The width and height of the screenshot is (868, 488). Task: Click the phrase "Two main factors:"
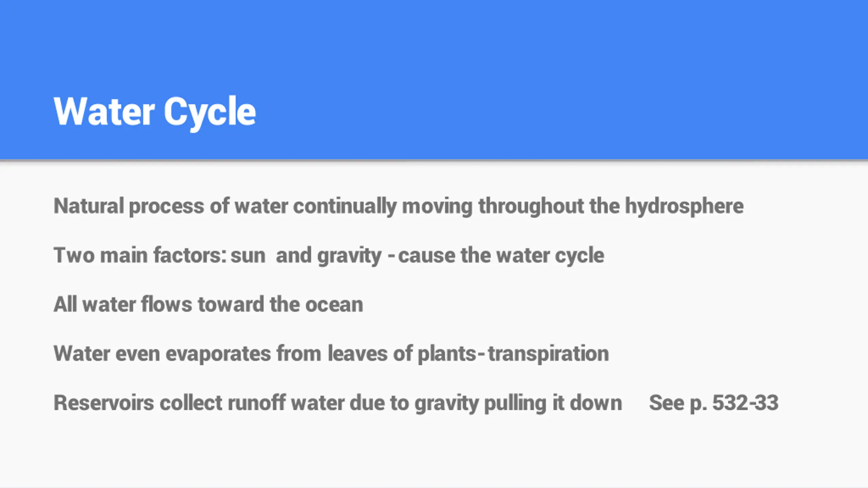click(x=140, y=255)
